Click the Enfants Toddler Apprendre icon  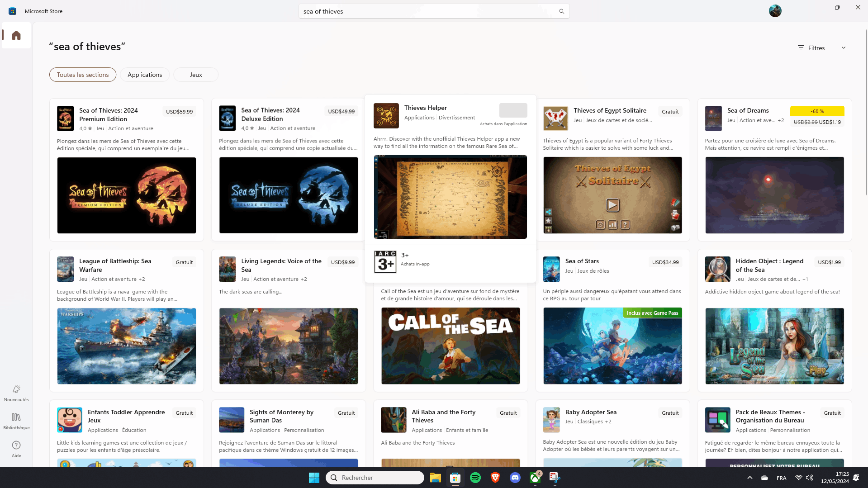coord(70,420)
